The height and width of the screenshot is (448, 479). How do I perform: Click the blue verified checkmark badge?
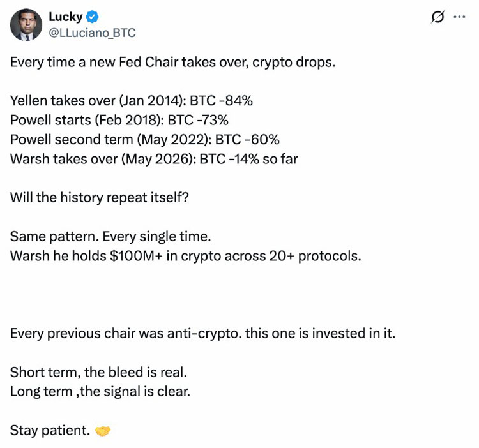click(92, 17)
